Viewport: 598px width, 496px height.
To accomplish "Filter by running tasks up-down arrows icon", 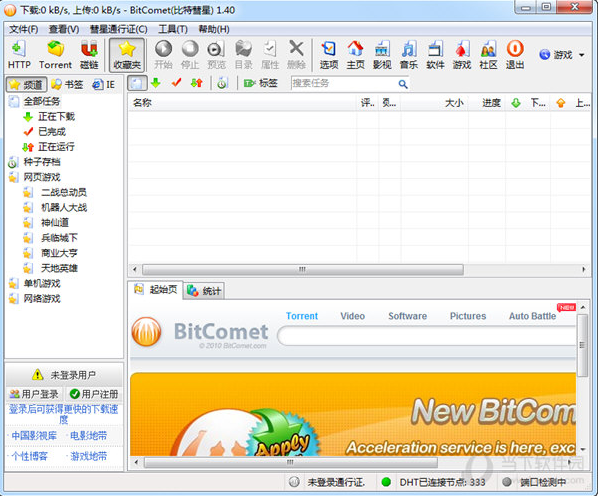I will tap(197, 83).
